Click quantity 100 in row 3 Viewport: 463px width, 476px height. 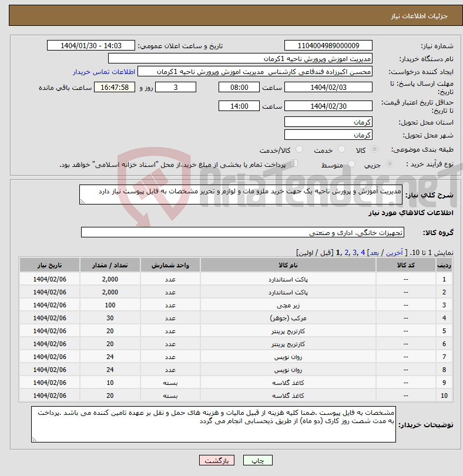[x=110, y=305]
